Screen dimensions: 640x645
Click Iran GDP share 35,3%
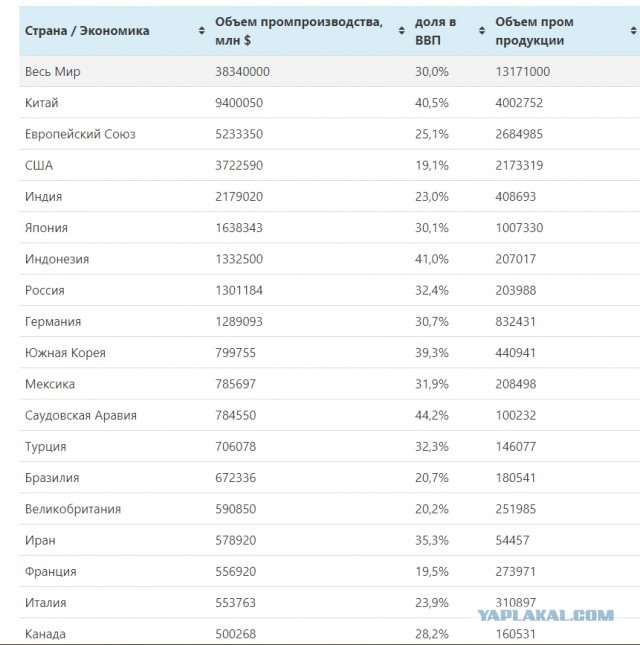431,541
